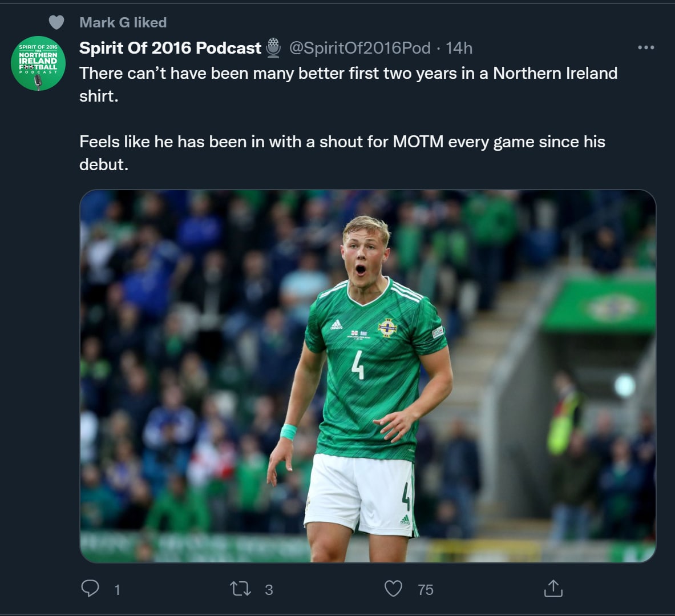Click the retweet count of 3
The width and height of the screenshot is (675, 616).
[x=269, y=590]
